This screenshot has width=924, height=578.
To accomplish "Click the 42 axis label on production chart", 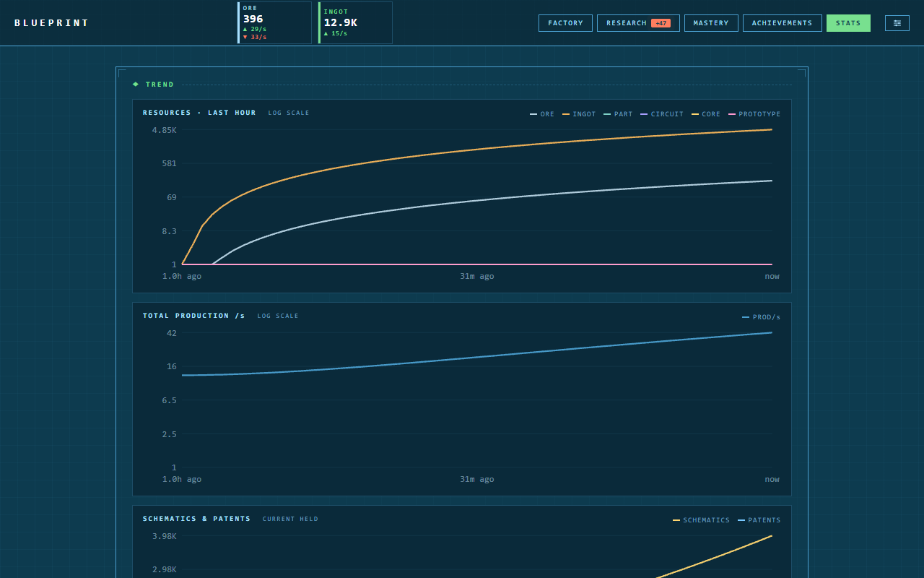I will click(x=172, y=333).
